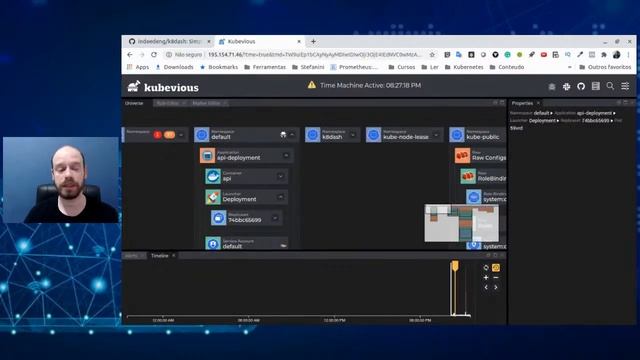The image size is (640, 360).
Task: Select the Deployment launcher rocket icon
Action: click(x=213, y=197)
